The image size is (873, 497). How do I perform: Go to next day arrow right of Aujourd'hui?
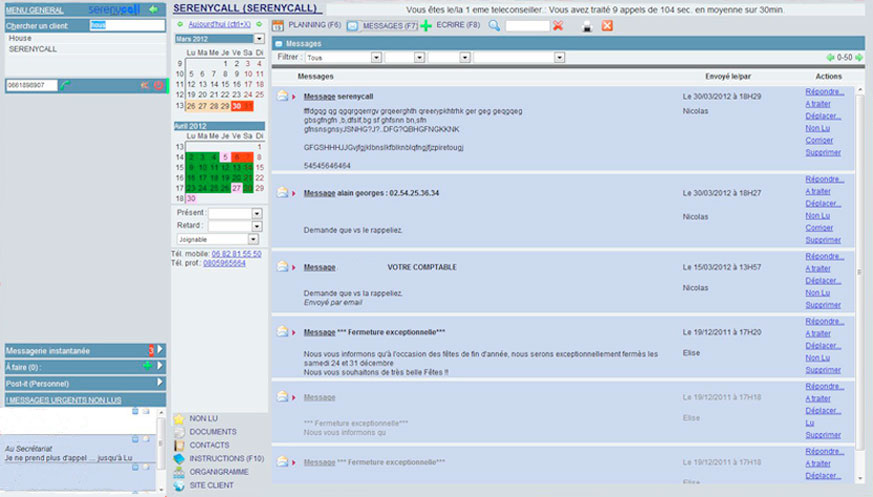[259, 24]
